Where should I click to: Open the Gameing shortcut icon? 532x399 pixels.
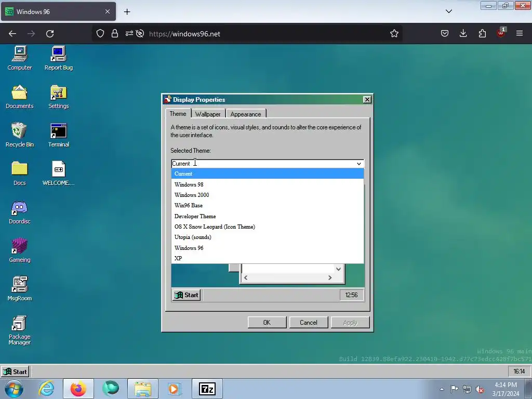click(x=20, y=250)
